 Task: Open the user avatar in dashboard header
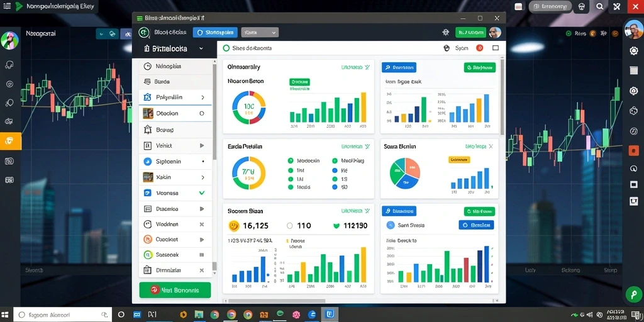(x=496, y=33)
